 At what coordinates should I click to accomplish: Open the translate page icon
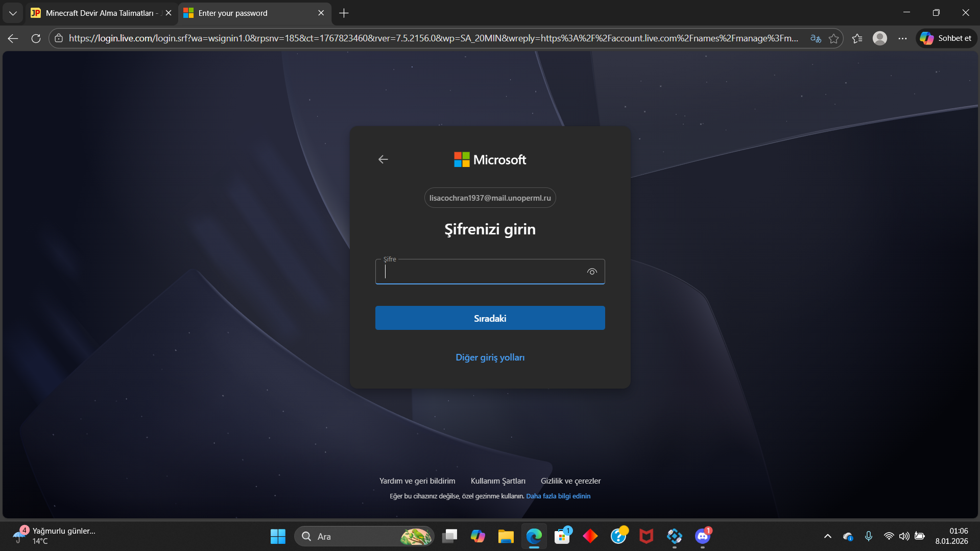point(816,38)
